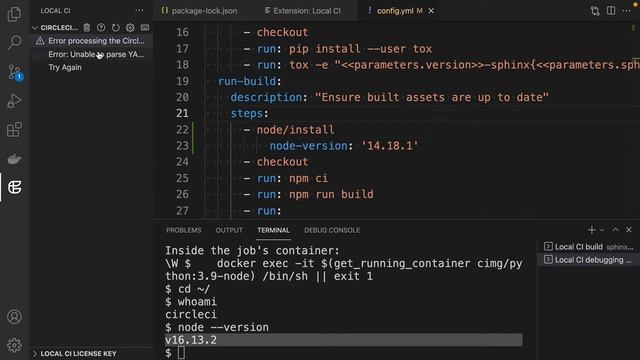This screenshot has width=640, height=360.
Task: Click the run-build key on line 19
Action: 247,81
